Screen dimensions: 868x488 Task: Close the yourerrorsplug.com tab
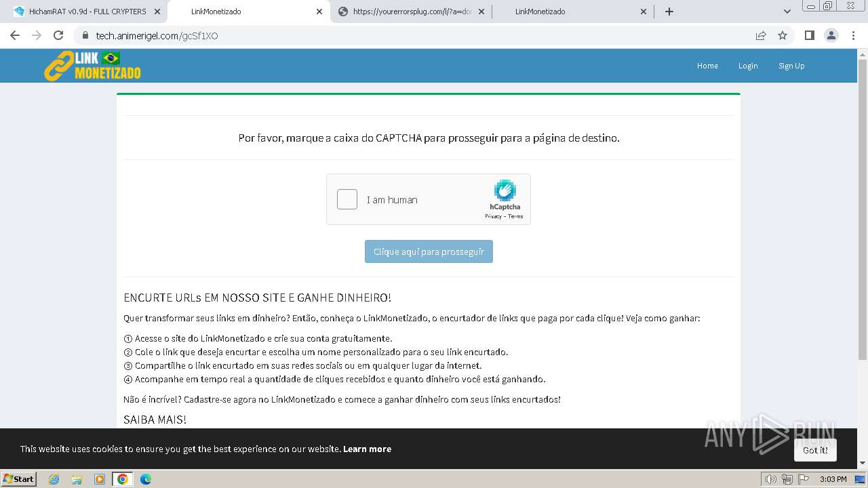point(481,12)
